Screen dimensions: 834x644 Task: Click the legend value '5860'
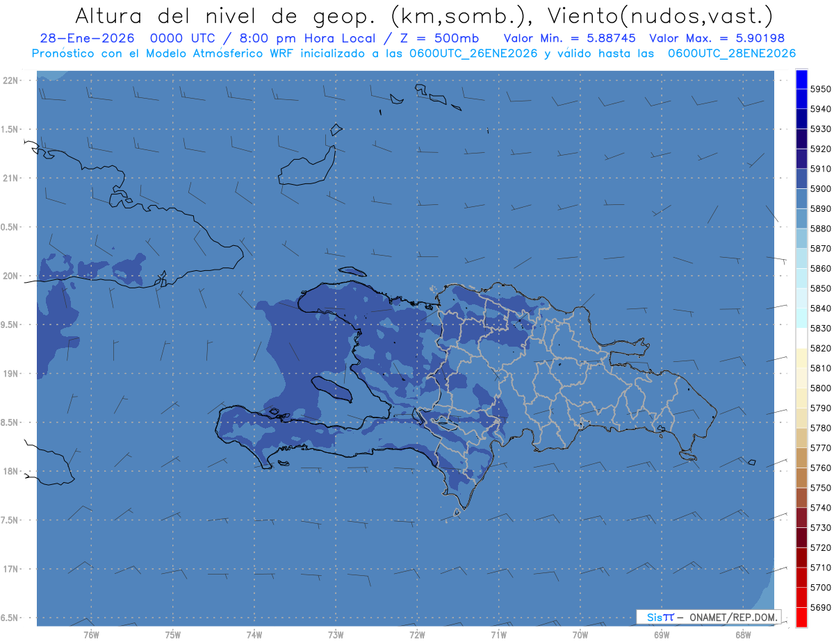point(820,268)
